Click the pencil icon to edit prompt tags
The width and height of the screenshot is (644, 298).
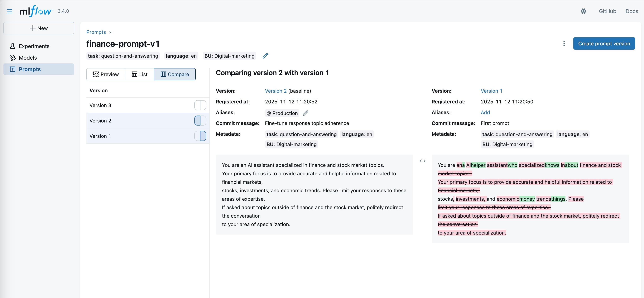(265, 56)
